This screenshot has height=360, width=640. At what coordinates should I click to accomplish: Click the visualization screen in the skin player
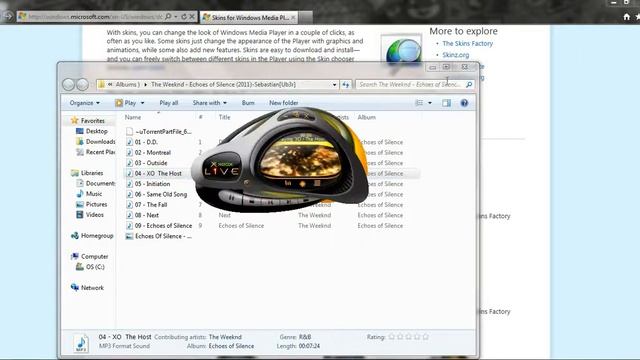point(300,158)
